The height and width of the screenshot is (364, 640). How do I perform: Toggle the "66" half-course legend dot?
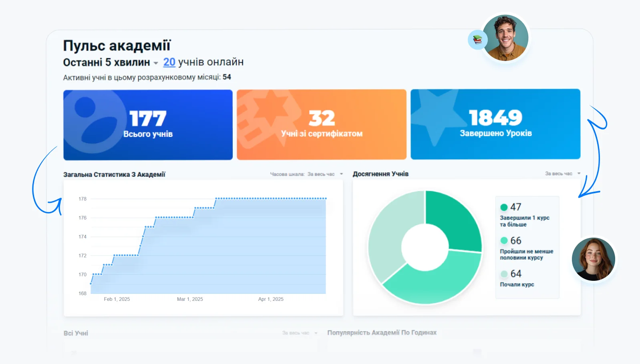click(x=504, y=240)
